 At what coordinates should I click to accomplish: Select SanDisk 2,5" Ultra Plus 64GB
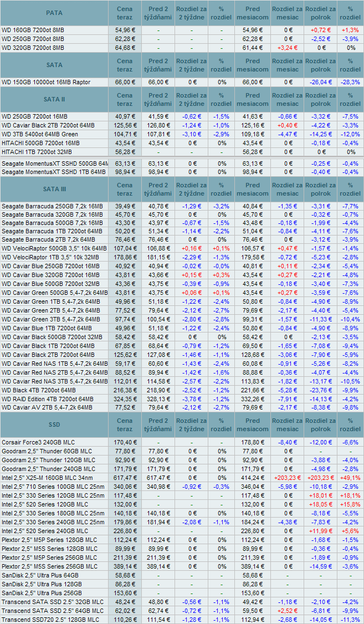[x=40, y=575]
